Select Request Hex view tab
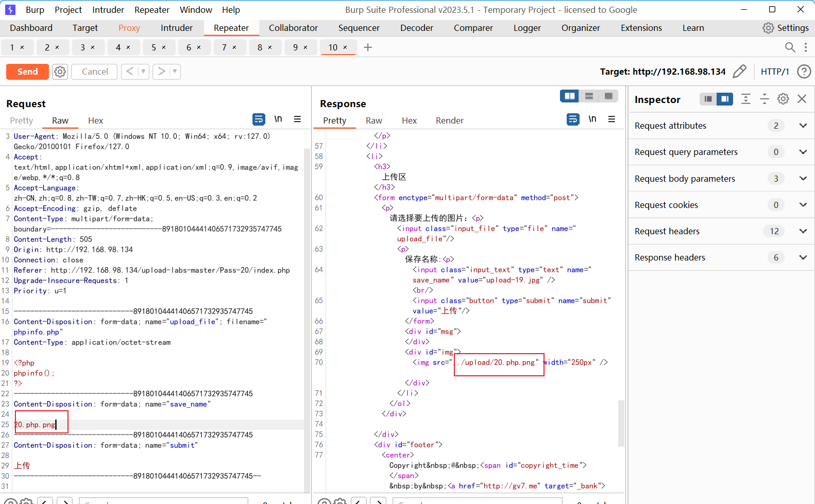Screen dimensions: 815x504 pyautogui.click(x=95, y=120)
